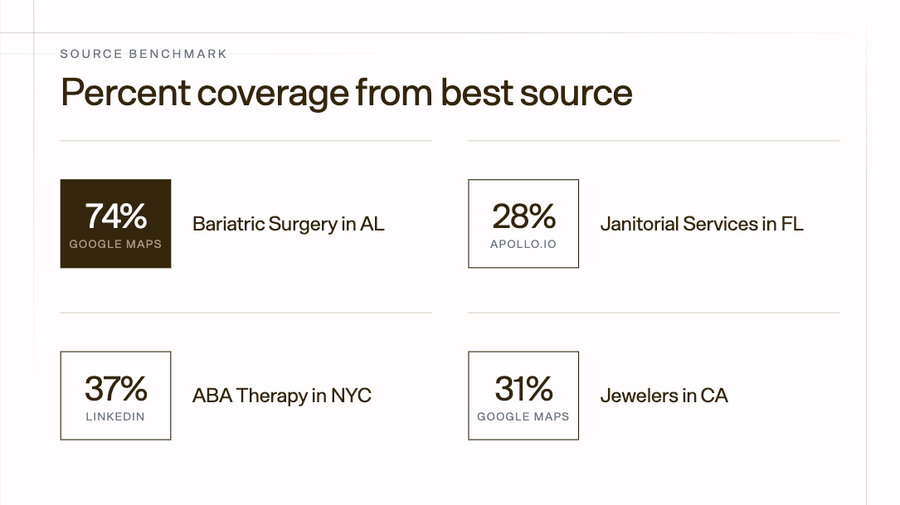Click the dark 74% Google Maps box
The image size is (900, 505).
pos(115,223)
